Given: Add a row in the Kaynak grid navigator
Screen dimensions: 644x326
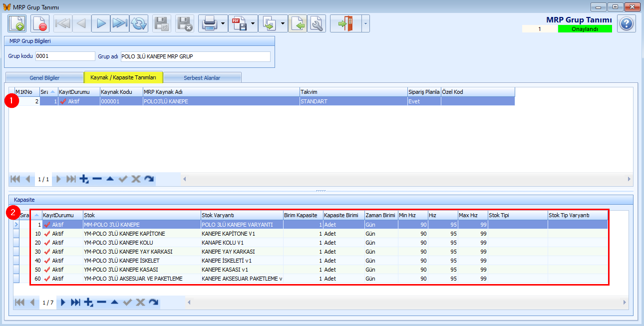Looking at the screenshot, I should 84,179.
